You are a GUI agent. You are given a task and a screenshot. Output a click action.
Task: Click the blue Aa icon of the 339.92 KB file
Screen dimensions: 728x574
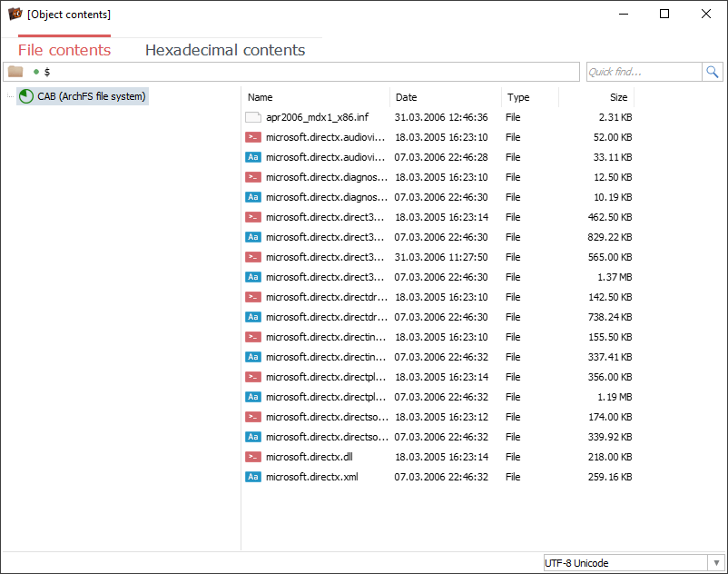[x=253, y=437]
